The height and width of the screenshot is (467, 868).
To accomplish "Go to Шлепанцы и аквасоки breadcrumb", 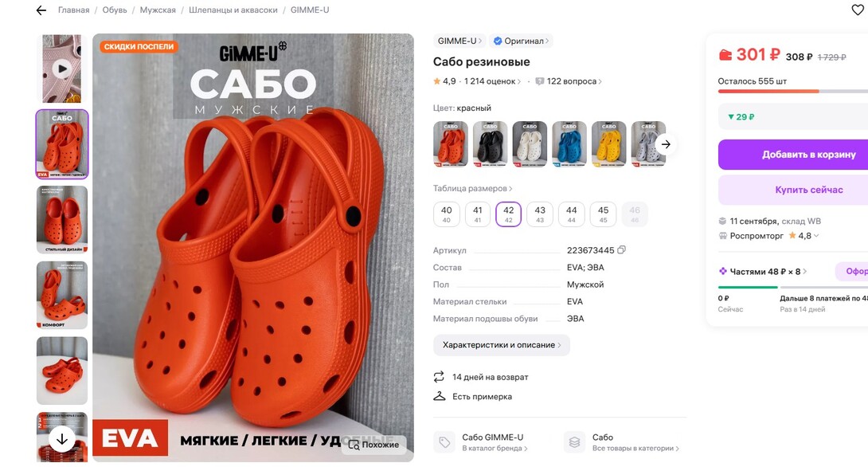I will 233,10.
